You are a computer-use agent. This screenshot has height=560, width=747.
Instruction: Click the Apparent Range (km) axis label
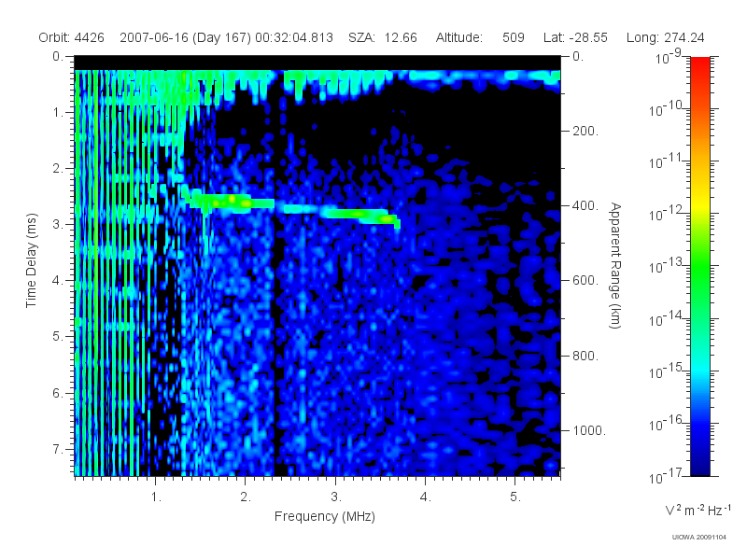[x=615, y=265]
